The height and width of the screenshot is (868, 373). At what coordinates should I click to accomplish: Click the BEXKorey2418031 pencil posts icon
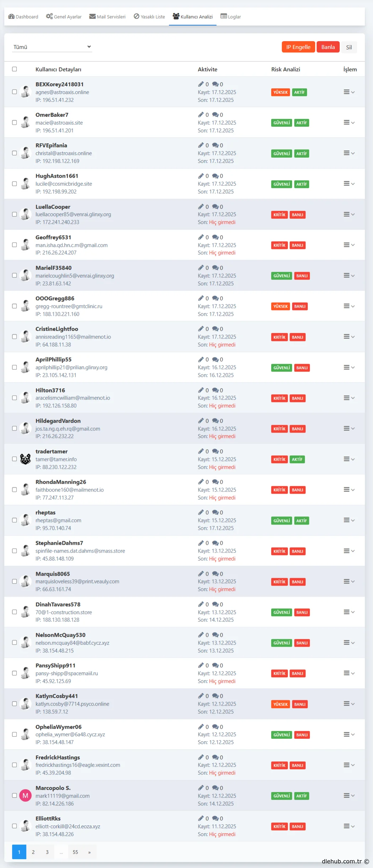(x=201, y=84)
